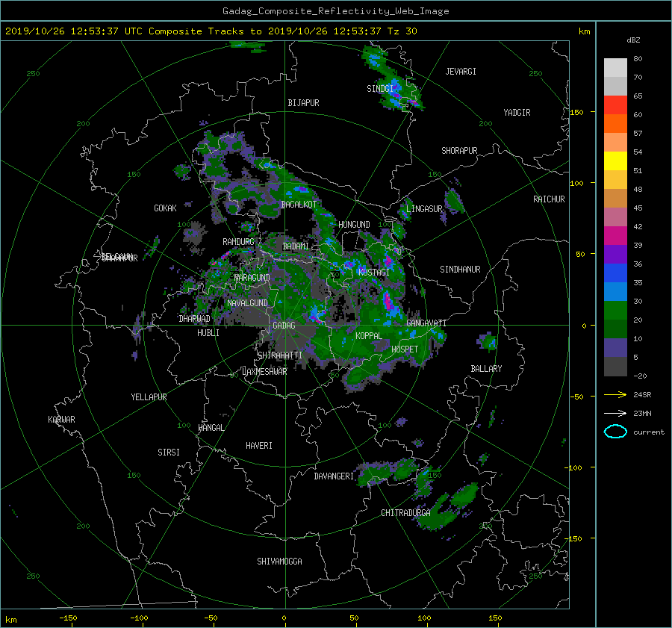Select the BAGALKOT city label

(x=299, y=205)
